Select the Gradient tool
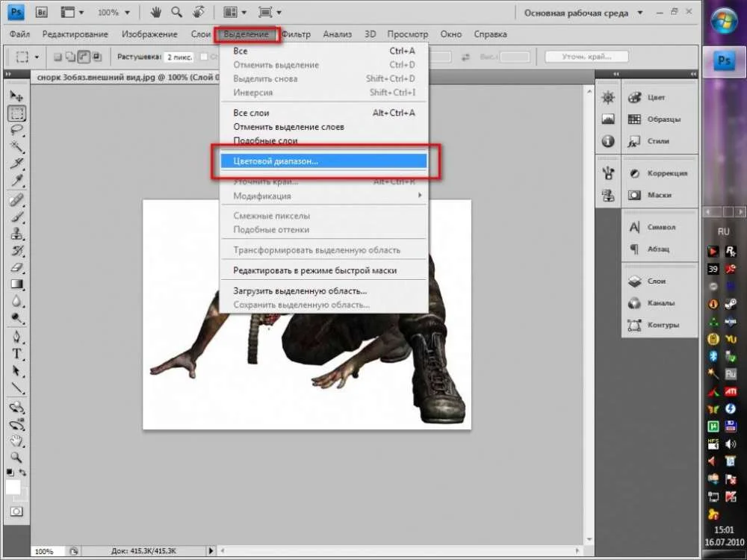Screen dimensions: 747x560 click(x=16, y=284)
